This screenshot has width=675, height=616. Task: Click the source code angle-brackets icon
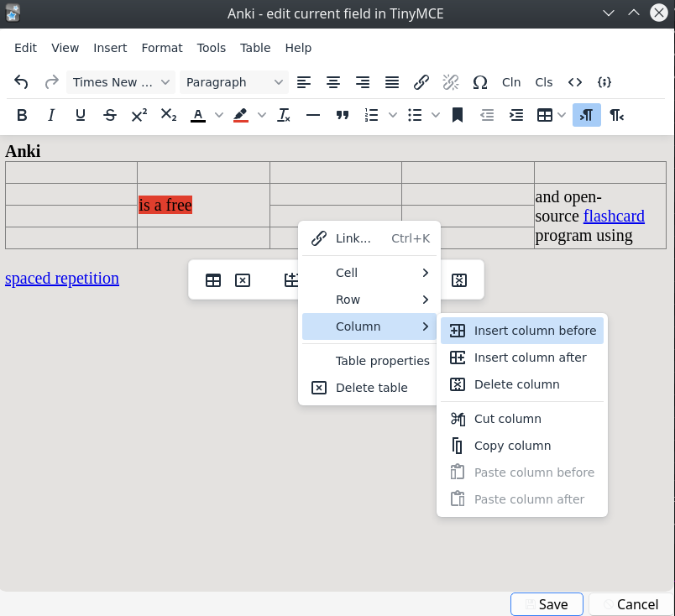[x=575, y=81]
